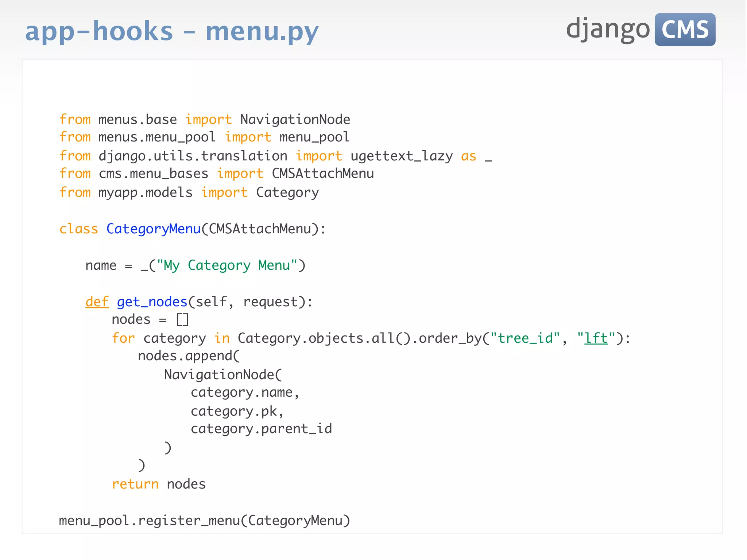
Task: Click the line 'from menus.base import NavigationNode'
Action: point(205,120)
